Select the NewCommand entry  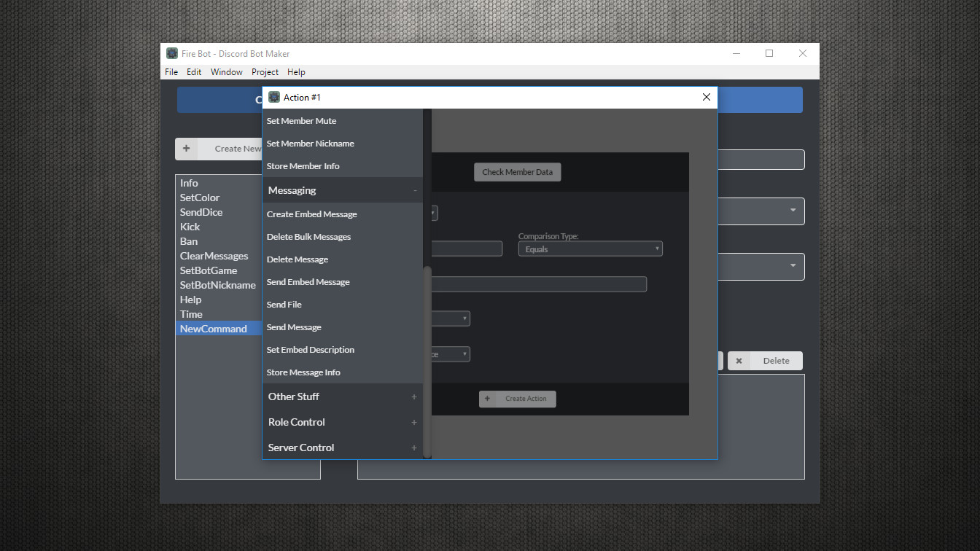coord(219,329)
